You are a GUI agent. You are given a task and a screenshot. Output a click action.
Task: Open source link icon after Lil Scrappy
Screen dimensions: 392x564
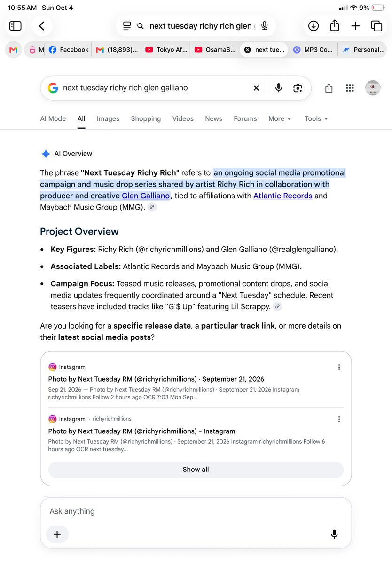click(278, 307)
